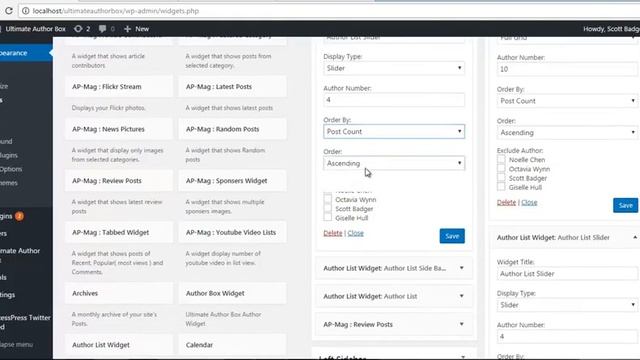Save the right Full Grid widget

coord(625,205)
